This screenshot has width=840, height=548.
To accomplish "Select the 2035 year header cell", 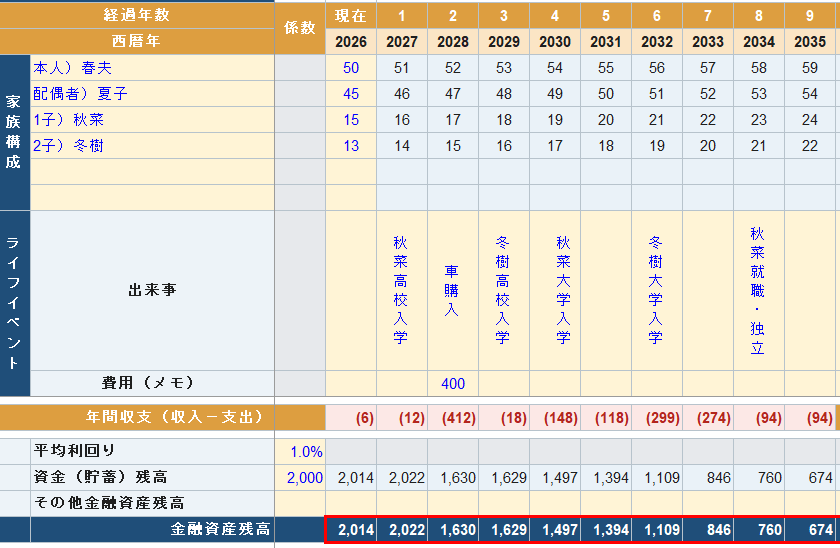I will tap(810, 42).
